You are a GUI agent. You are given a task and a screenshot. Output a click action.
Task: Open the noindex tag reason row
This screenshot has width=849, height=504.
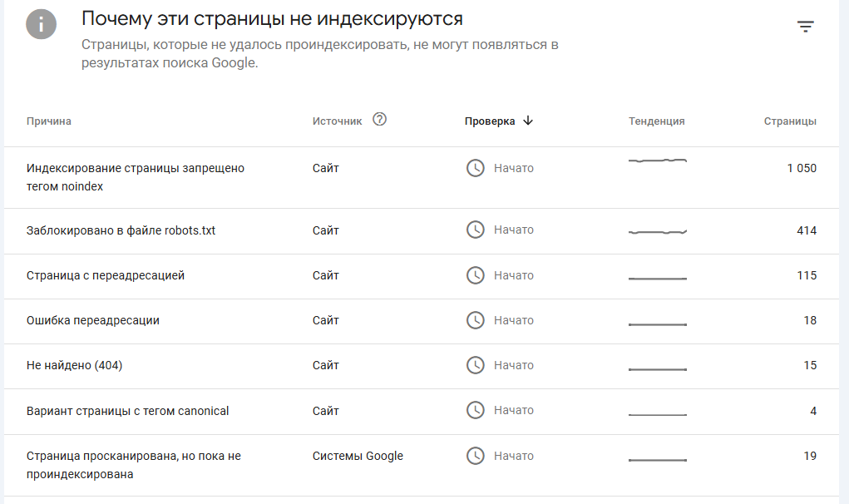pyautogui.click(x=136, y=177)
